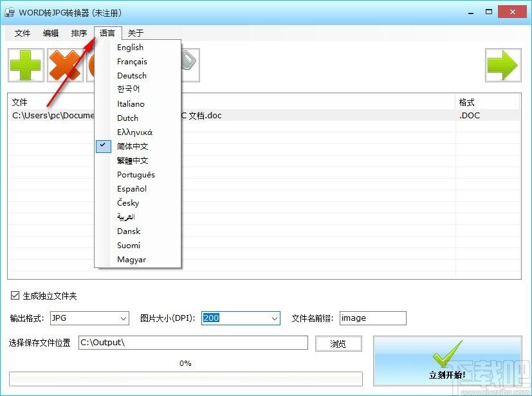Select Arabic العربية language

(x=138, y=217)
